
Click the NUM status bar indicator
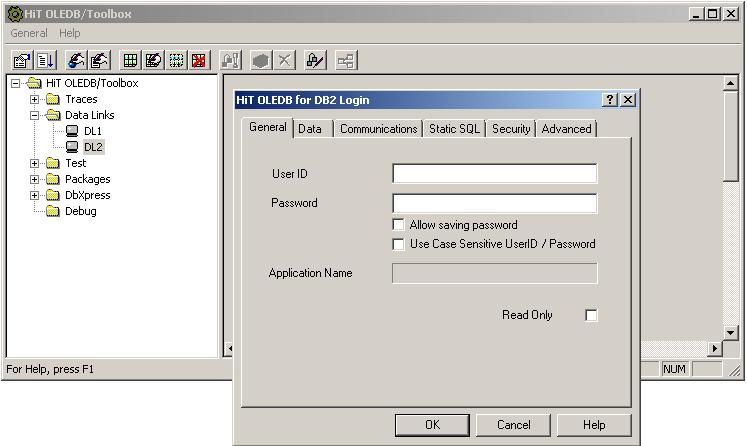(x=674, y=369)
